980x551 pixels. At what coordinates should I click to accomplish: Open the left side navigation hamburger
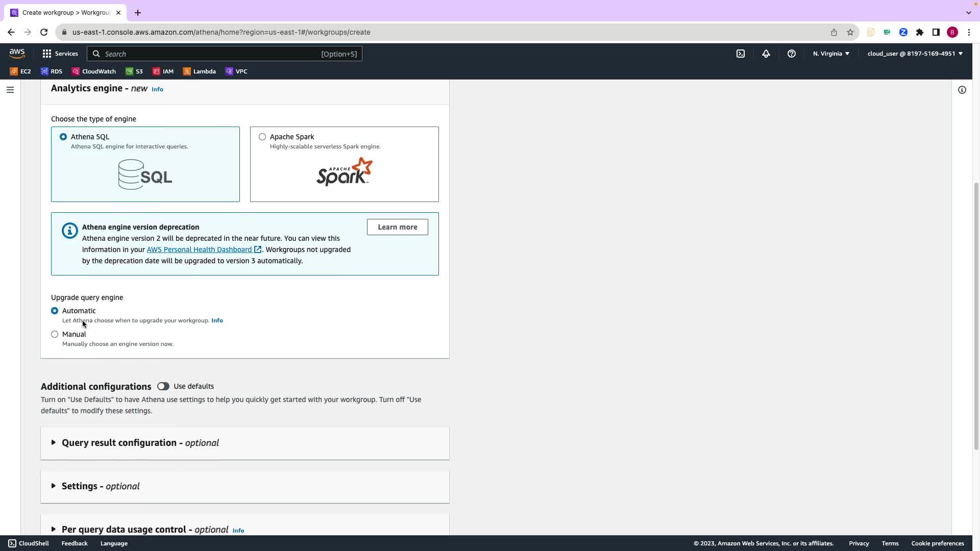tap(10, 90)
